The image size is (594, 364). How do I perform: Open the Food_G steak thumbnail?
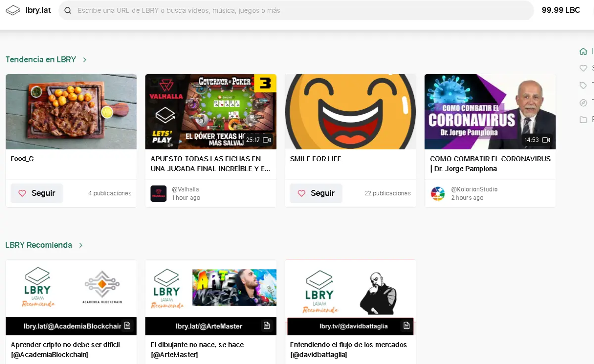pyautogui.click(x=71, y=112)
